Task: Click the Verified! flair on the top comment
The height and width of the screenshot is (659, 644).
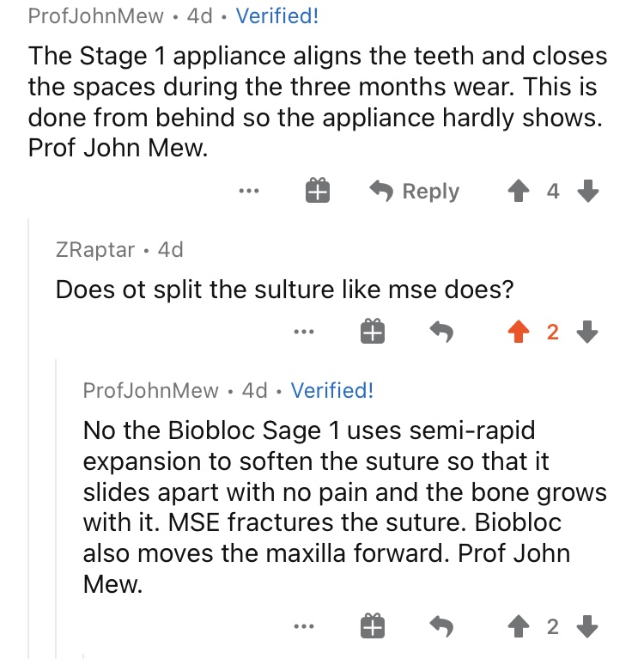Action: click(x=277, y=16)
